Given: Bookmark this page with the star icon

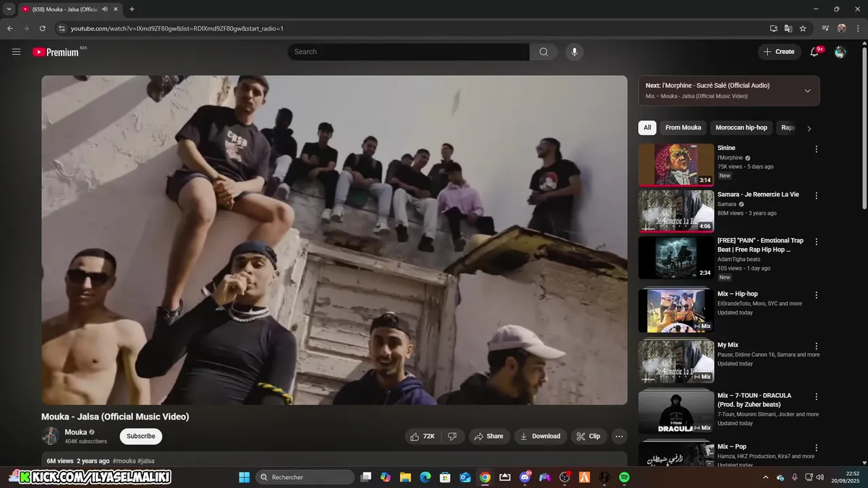Looking at the screenshot, I should click(803, 28).
